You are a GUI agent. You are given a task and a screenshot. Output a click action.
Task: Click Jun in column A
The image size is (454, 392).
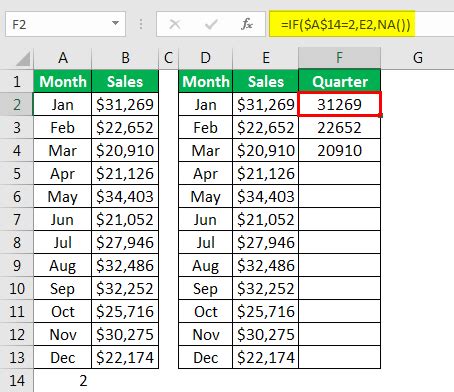pyautogui.click(x=63, y=219)
